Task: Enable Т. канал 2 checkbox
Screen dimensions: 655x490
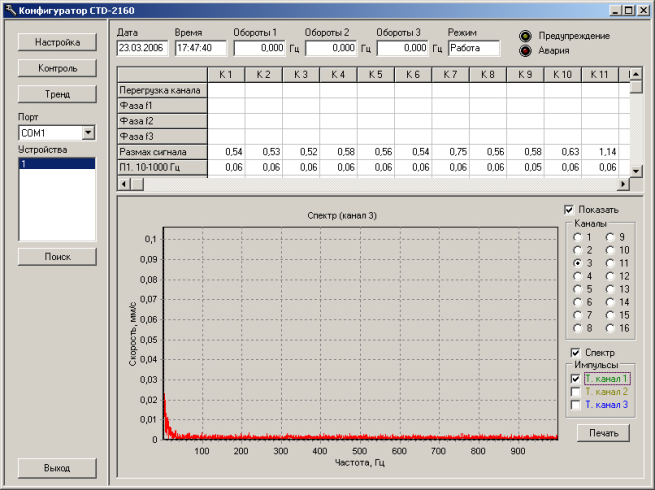Action: 574,392
